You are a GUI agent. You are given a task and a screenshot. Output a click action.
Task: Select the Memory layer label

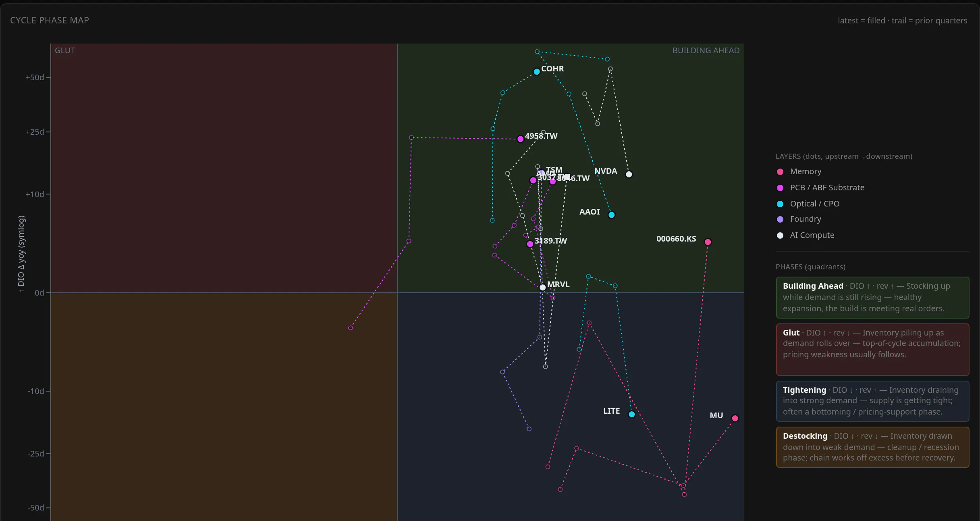[806, 171]
